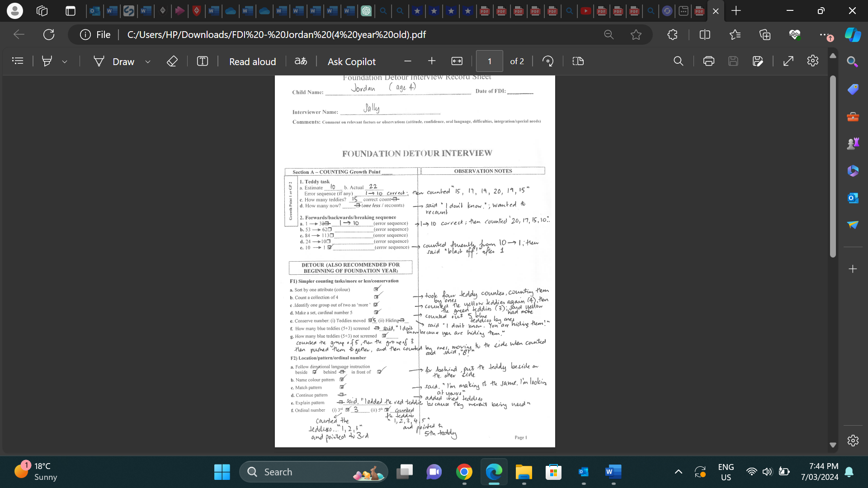Click the Ask Copilot button
868x488 pixels.
click(351, 61)
